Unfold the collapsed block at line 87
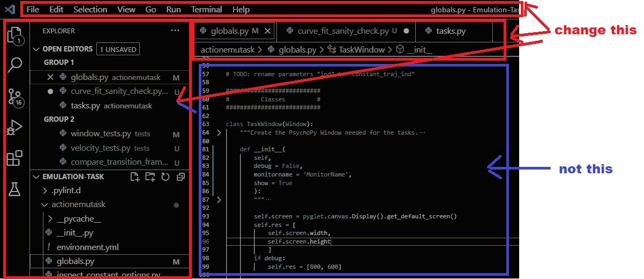Image resolution: width=644 pixels, height=279 pixels. (219, 200)
